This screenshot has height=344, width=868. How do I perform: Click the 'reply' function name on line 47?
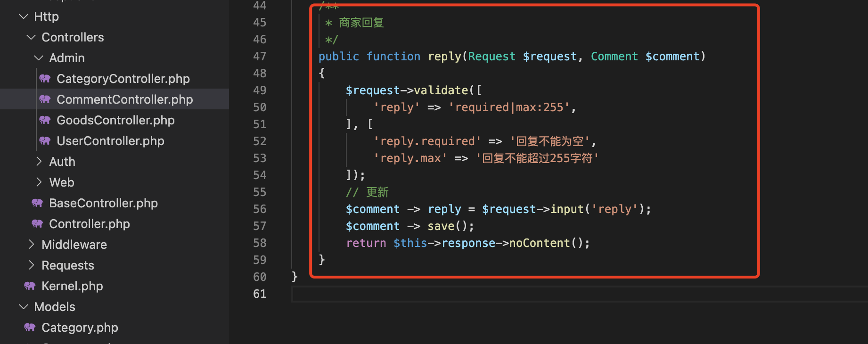(x=444, y=57)
